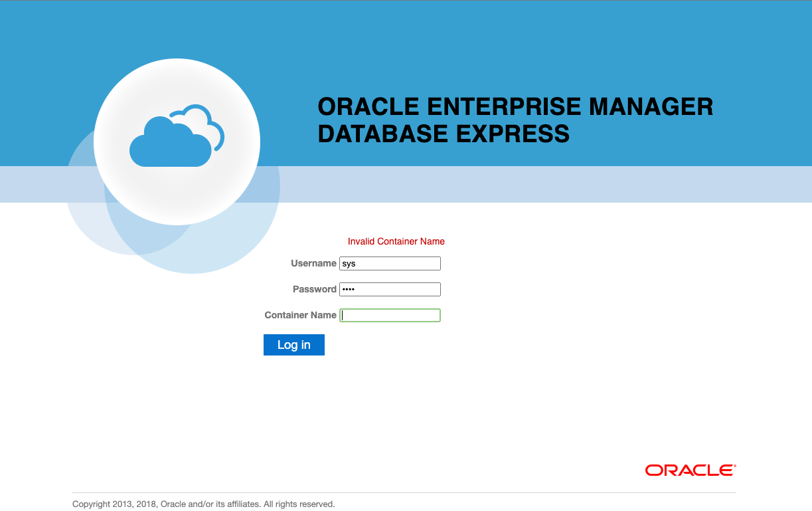Click the Username input field

[390, 264]
